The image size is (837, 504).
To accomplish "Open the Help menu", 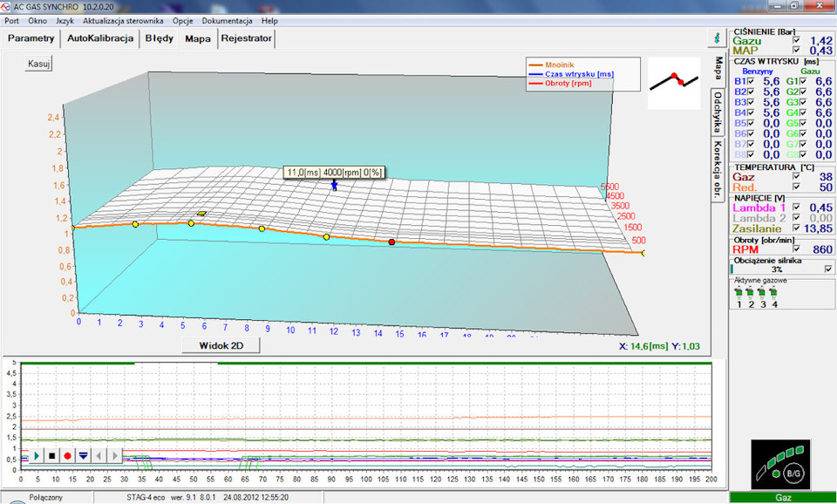I will [269, 21].
